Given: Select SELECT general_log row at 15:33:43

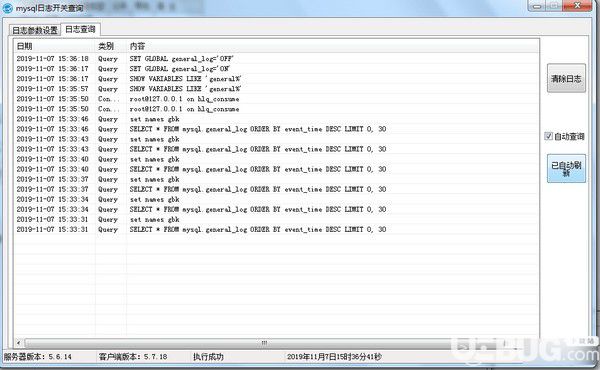Looking at the screenshot, I should click(276, 149).
